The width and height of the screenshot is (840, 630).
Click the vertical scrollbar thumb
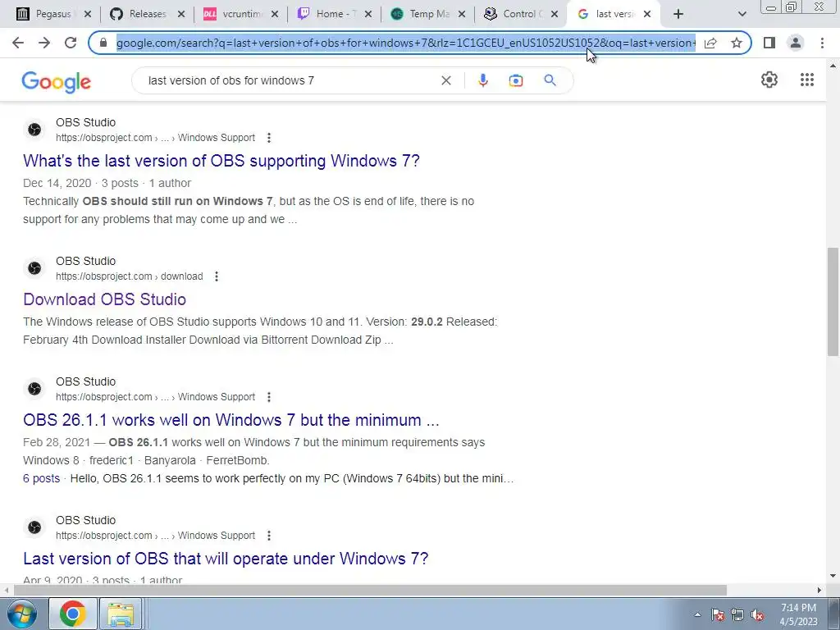[833, 302]
